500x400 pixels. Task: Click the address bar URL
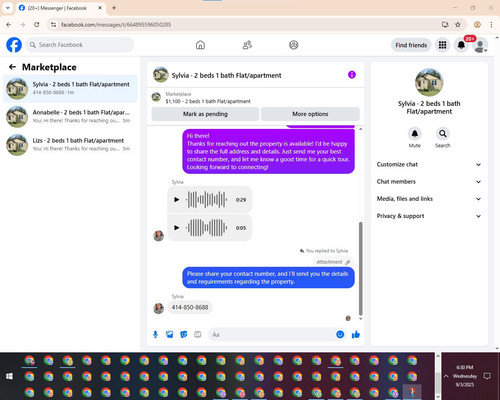(x=116, y=25)
